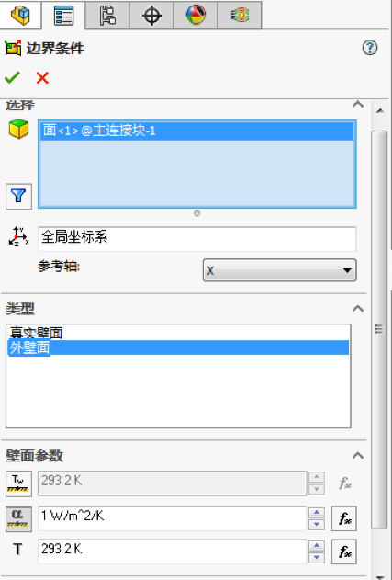The image size is (392, 580).
Task: Click the face selection filter icon
Action: (18, 196)
